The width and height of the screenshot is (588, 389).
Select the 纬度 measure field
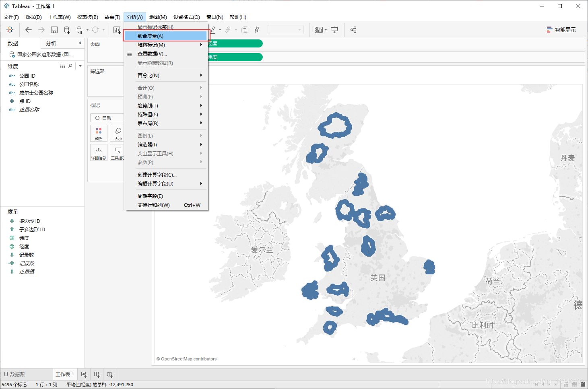click(x=24, y=238)
